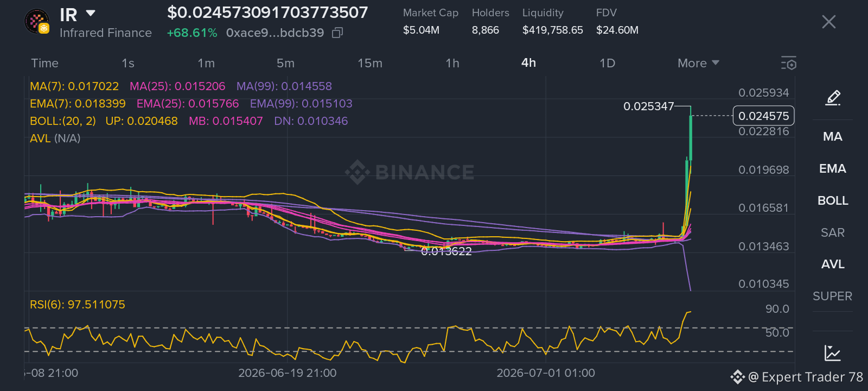Click the MA(7): 0.017022 legend
The image size is (868, 391).
click(74, 86)
